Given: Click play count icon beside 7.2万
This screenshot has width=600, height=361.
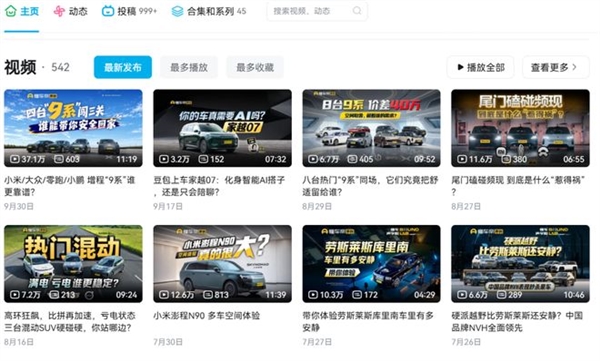Looking at the screenshot, I should [x=15, y=294].
